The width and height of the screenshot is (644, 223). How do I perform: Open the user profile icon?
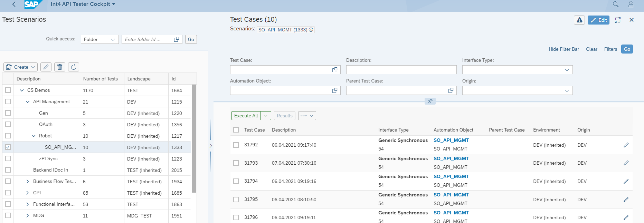(631, 4)
